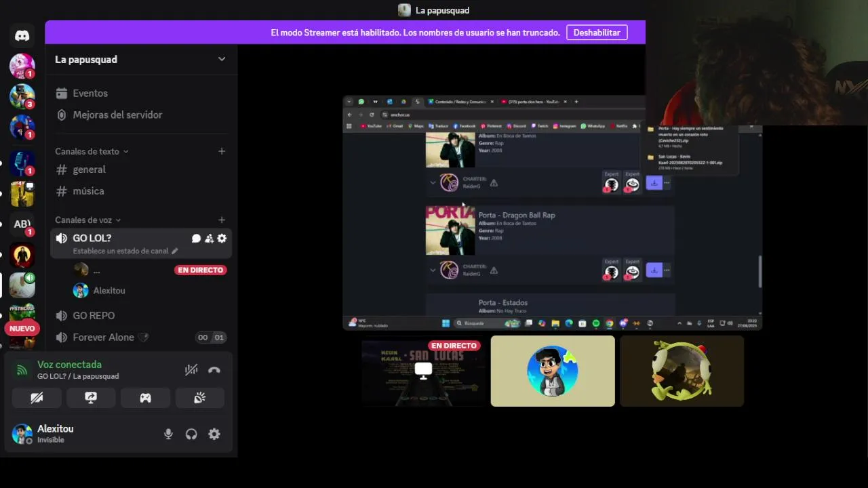Open Instagram bookmark in shared browser
The height and width of the screenshot is (488, 868).
click(565, 126)
